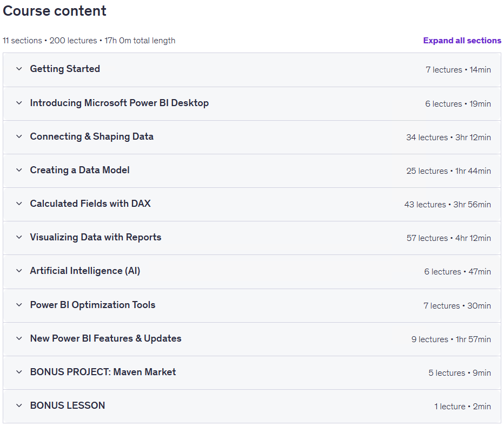Select Calculated Fields with DAX title

point(90,204)
